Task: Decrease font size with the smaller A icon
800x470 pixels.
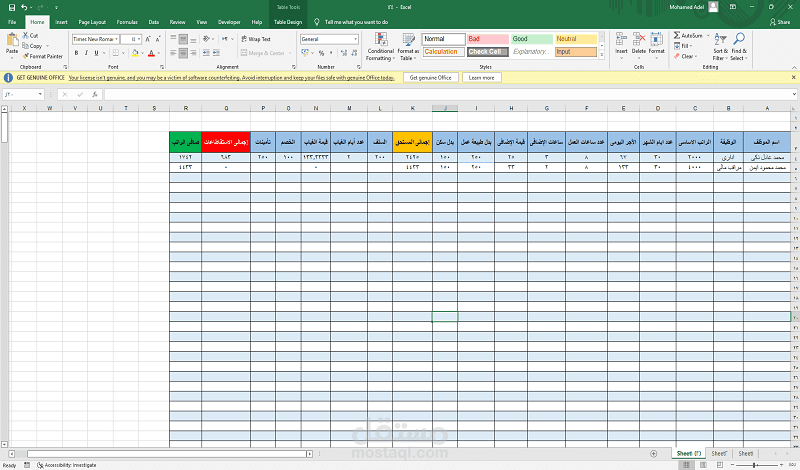Action: [x=158, y=39]
